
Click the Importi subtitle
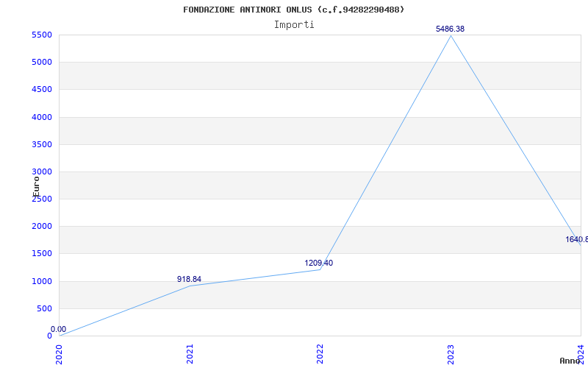click(294, 25)
